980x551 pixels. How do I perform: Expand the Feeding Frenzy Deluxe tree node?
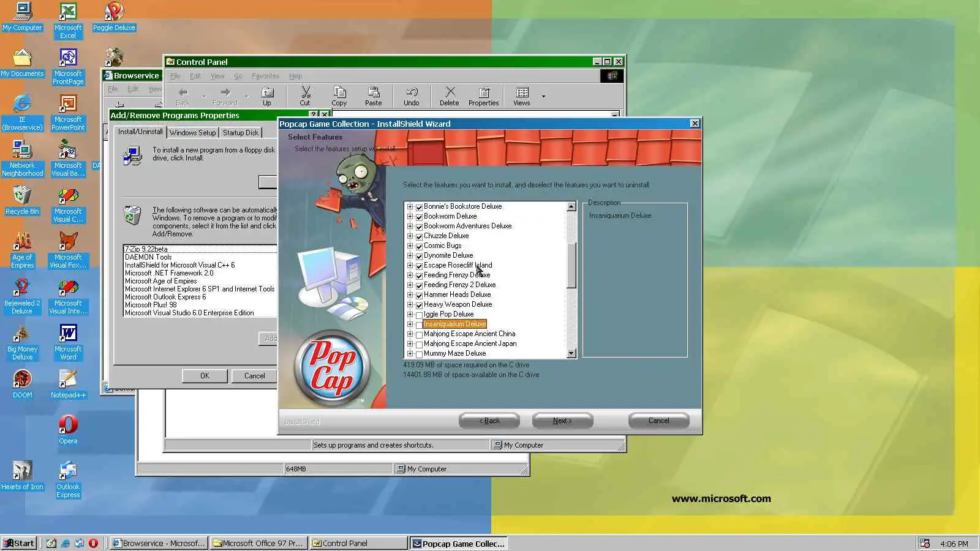click(410, 275)
